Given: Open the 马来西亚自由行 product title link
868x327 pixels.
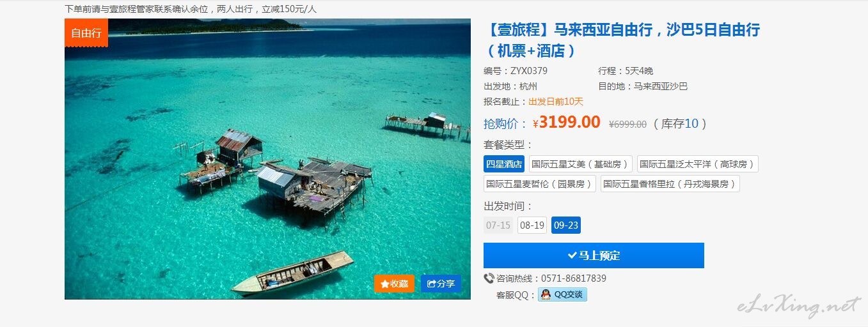Looking at the screenshot, I should pos(622,40).
